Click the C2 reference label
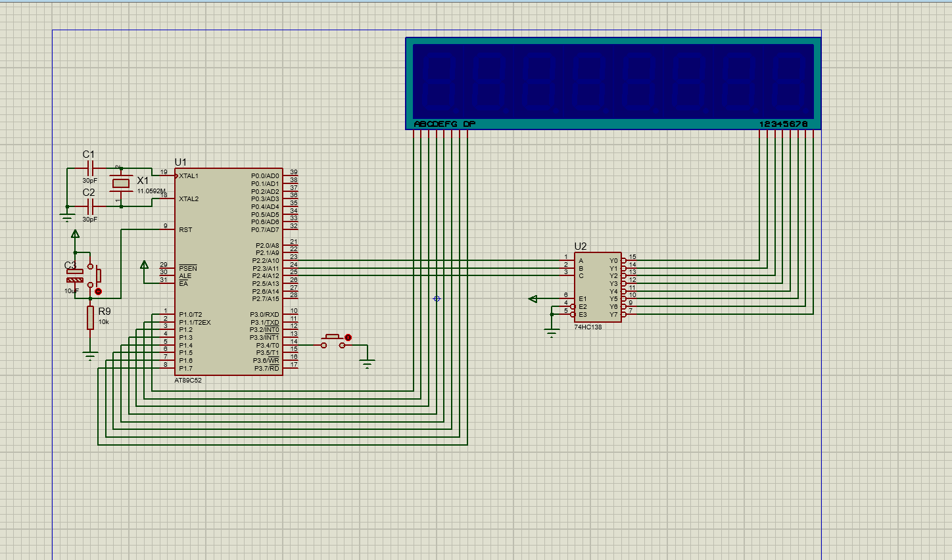The height and width of the screenshot is (560, 952). pyautogui.click(x=89, y=193)
